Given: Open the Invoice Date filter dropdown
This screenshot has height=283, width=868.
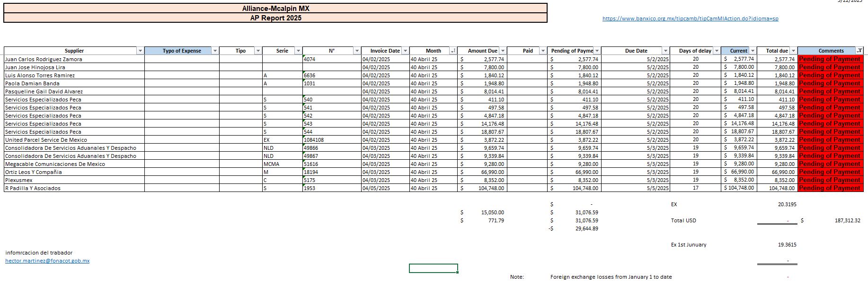Looking at the screenshot, I should point(405,51).
